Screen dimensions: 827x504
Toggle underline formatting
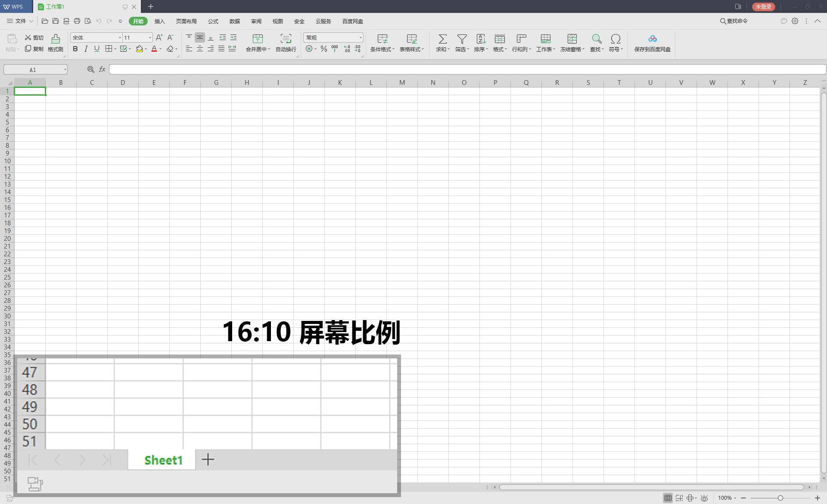click(96, 49)
